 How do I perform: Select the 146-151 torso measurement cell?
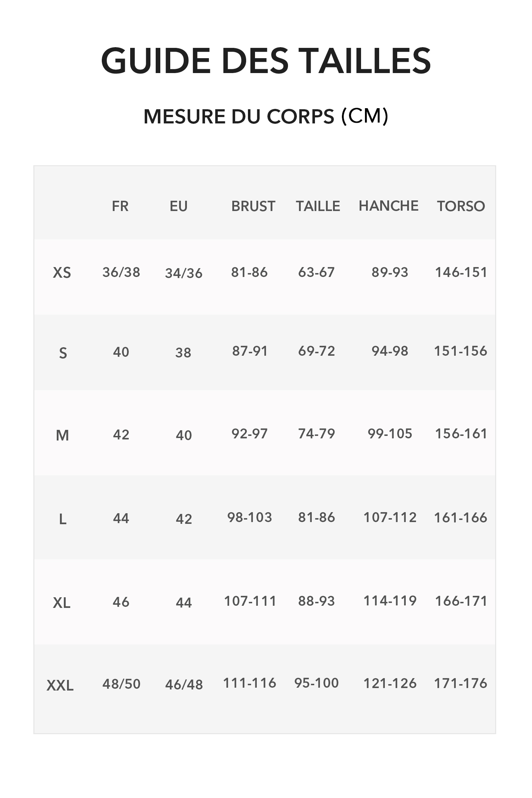click(x=461, y=272)
